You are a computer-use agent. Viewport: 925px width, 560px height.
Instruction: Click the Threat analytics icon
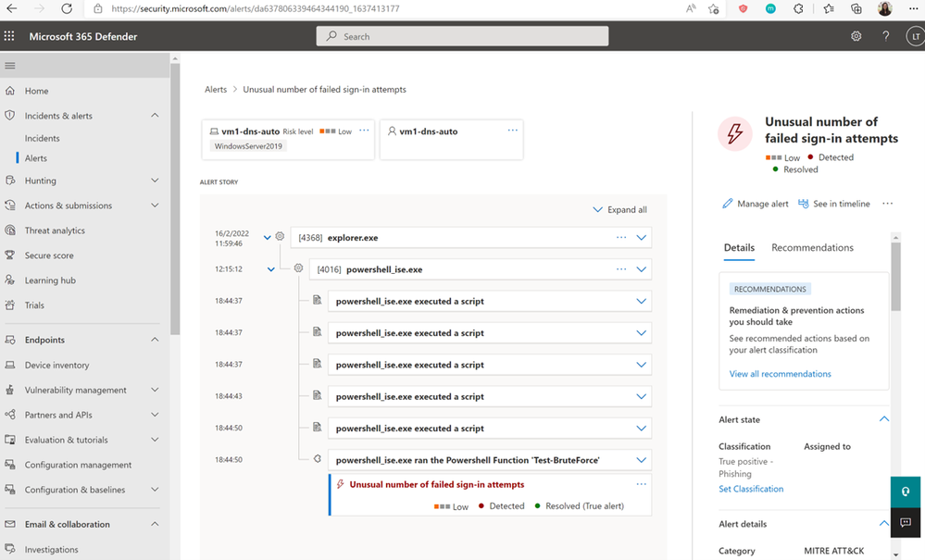click(10, 230)
